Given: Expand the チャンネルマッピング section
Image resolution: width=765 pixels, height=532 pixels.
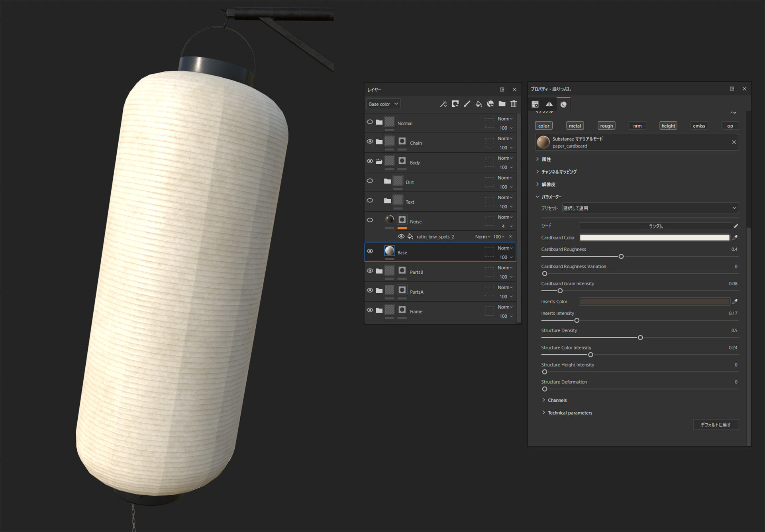Looking at the screenshot, I should pos(559,172).
